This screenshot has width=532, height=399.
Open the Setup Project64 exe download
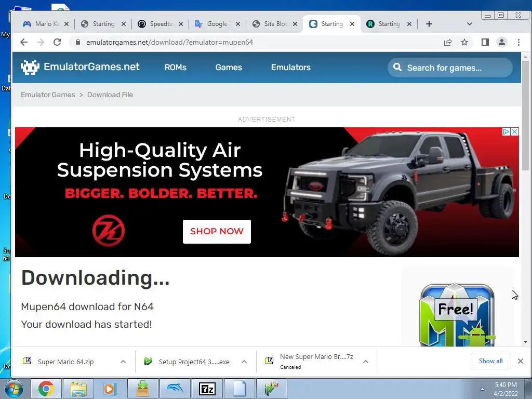tap(194, 362)
